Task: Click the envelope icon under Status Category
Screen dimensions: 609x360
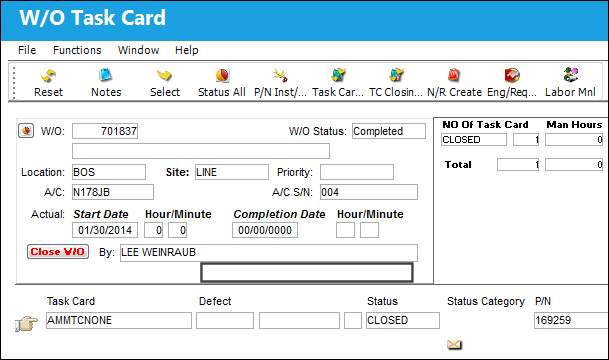Action: pyautogui.click(x=454, y=344)
